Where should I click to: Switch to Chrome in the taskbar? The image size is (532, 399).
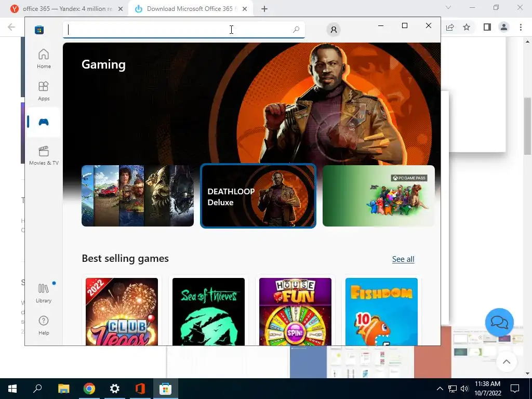pyautogui.click(x=89, y=389)
